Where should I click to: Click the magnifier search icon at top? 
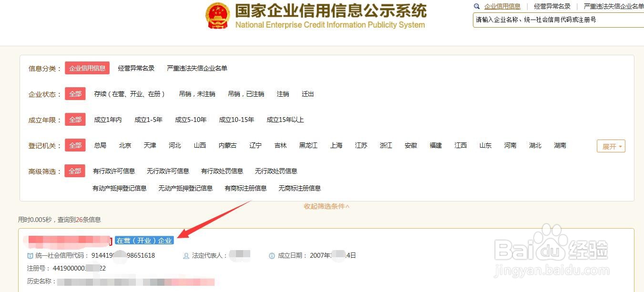point(476,6)
